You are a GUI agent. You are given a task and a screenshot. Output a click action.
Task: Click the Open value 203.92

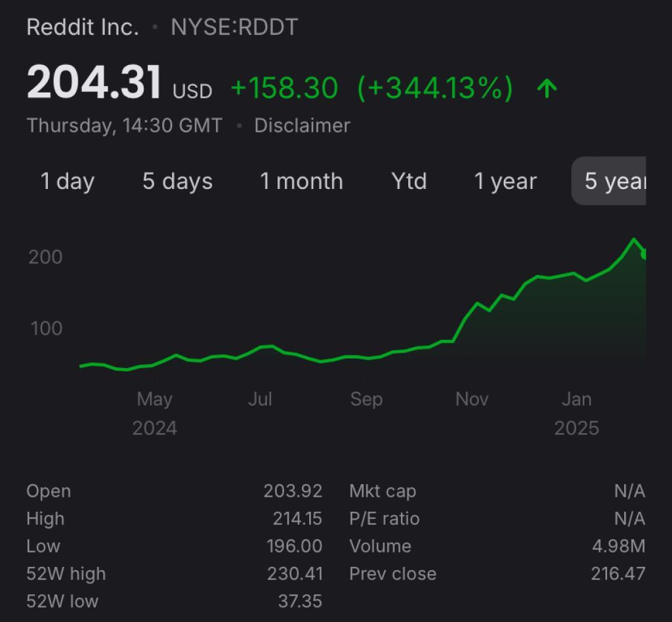[293, 491]
